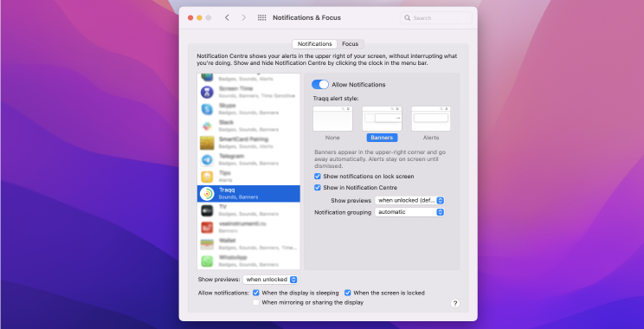Click the Search field in title bar
The height and width of the screenshot is (329, 644).
(436, 17)
